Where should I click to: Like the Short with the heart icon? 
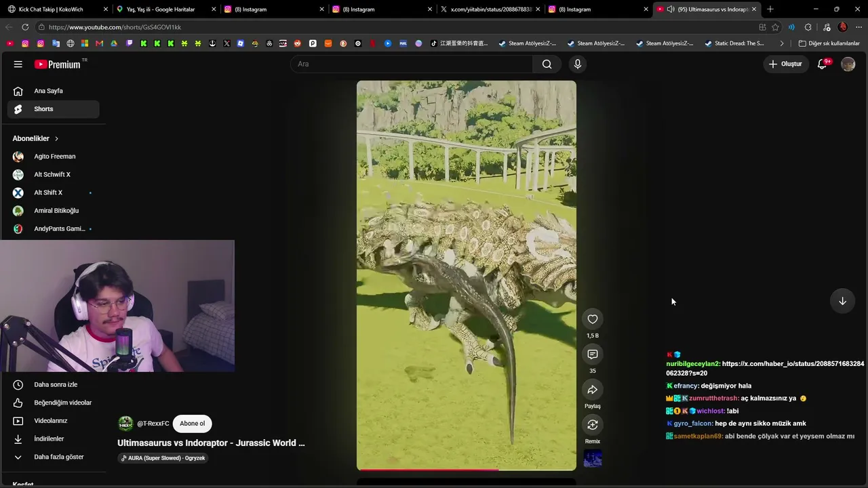593,319
